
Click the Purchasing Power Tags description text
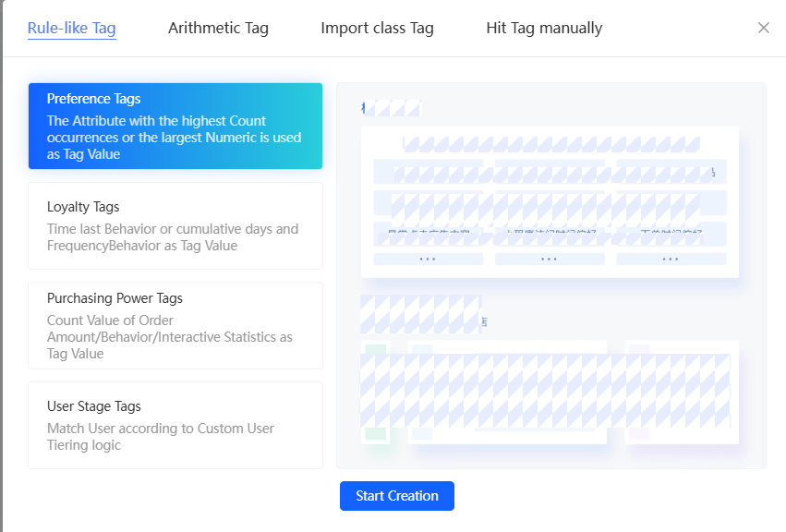coord(170,337)
